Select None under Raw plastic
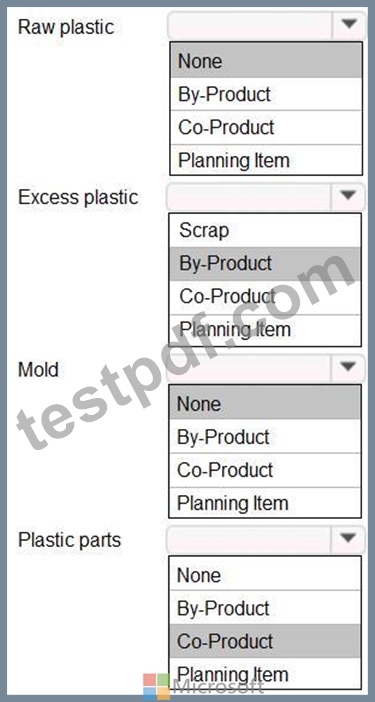 point(266,61)
